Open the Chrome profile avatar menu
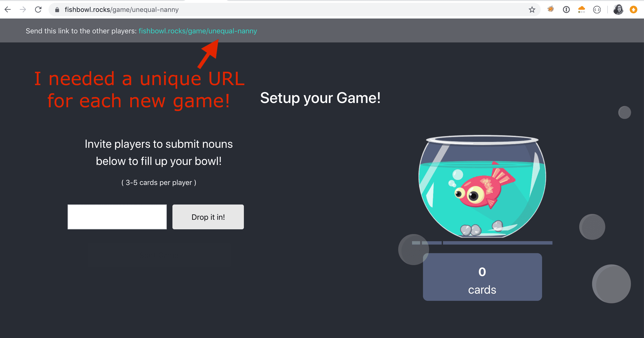The image size is (644, 338). [618, 10]
